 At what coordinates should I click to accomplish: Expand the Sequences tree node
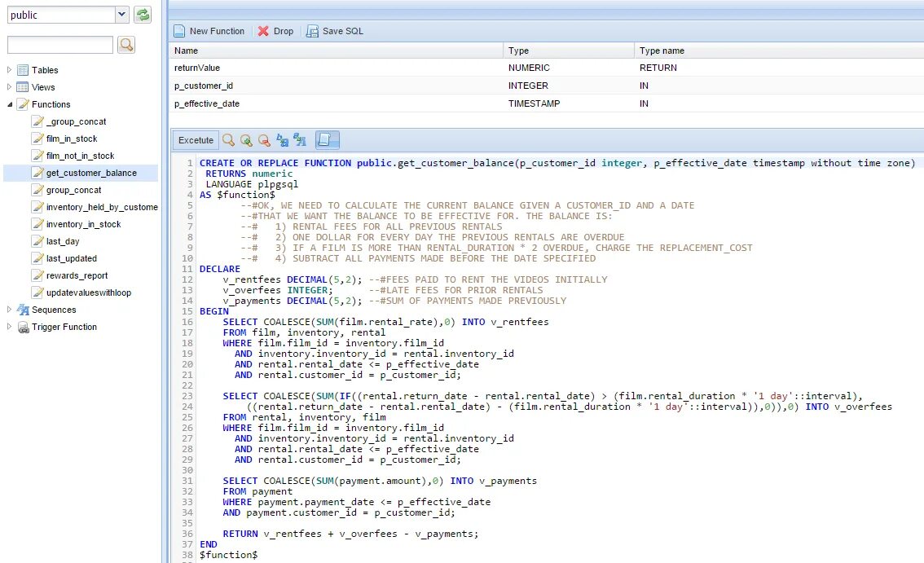pyautogui.click(x=9, y=309)
